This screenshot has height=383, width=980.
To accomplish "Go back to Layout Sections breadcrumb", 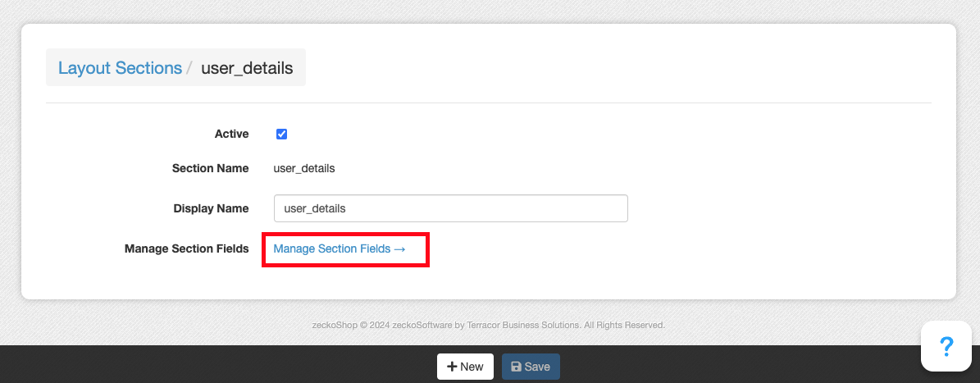I will pos(120,68).
